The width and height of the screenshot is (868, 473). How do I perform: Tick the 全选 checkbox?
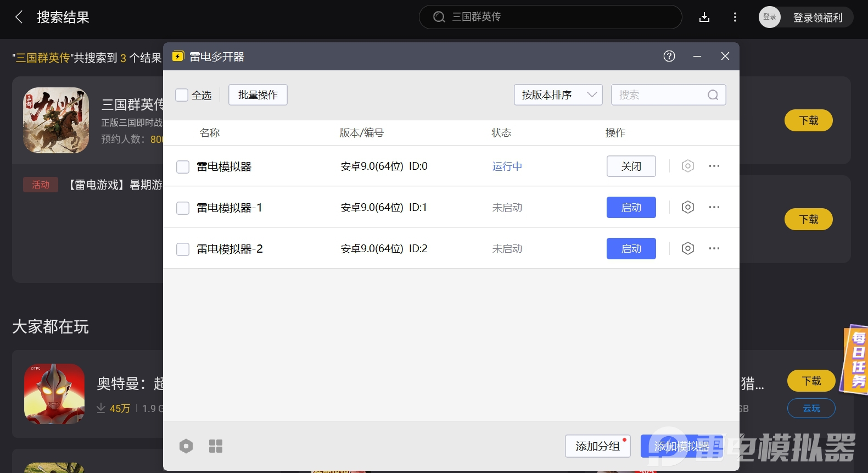(x=182, y=95)
